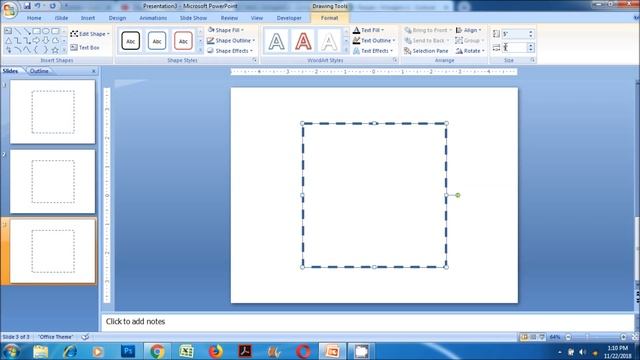Open the View ribbon tab
640x360 pixels.
[x=257, y=18]
